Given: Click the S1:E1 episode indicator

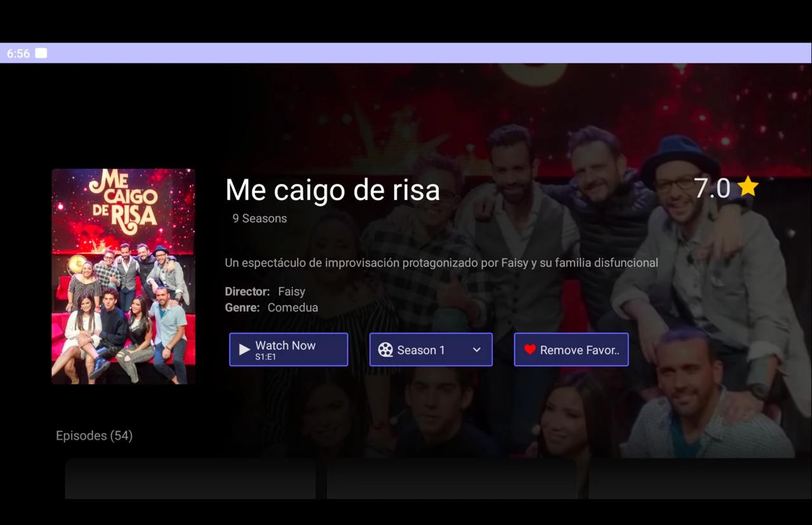Looking at the screenshot, I should [265, 357].
